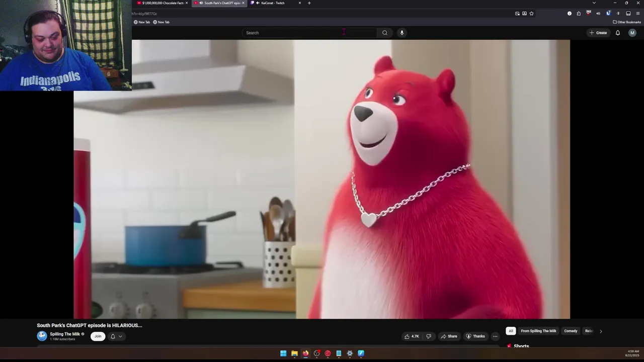This screenshot has height=362, width=644.
Task: Open the second New Tab bookmark
Action: (161, 22)
